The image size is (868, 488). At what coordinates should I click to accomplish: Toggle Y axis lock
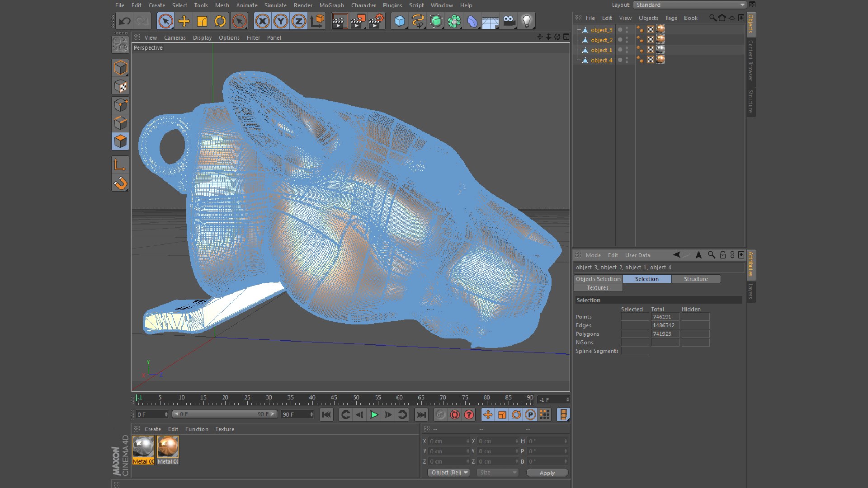[x=281, y=21]
